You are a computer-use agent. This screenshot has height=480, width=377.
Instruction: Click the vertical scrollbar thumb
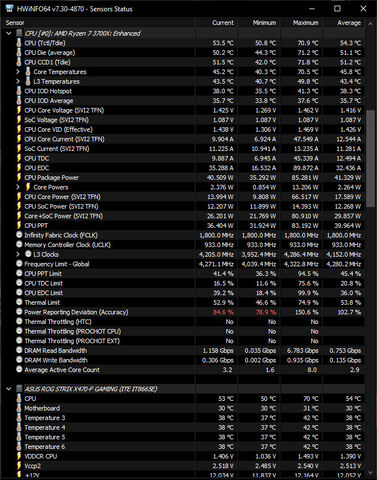(370, 159)
